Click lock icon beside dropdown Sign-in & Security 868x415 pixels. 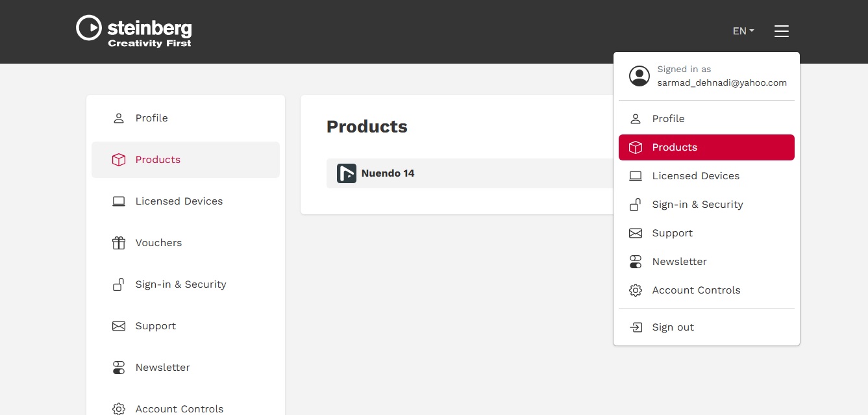pyautogui.click(x=636, y=205)
